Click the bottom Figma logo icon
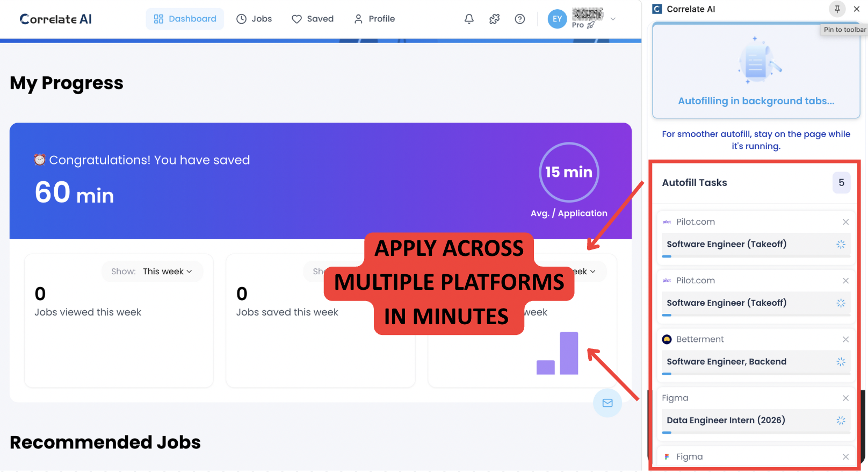 pos(667,456)
